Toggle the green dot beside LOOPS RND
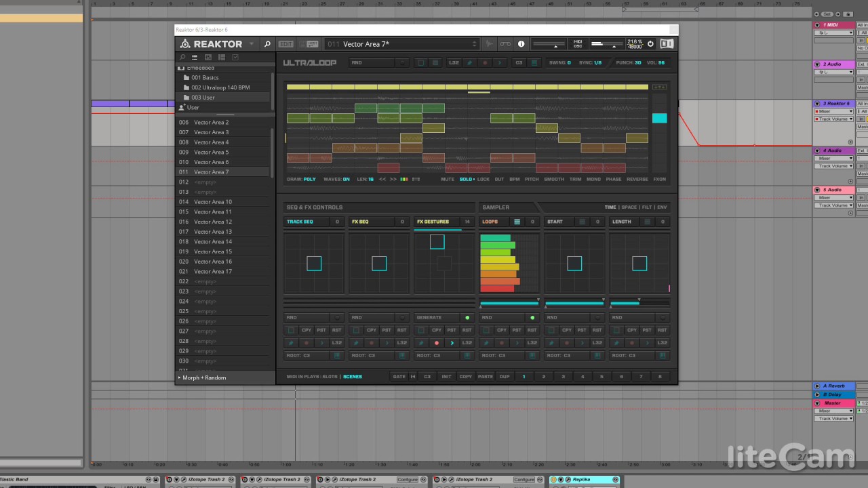The height and width of the screenshot is (488, 868). 532,318
